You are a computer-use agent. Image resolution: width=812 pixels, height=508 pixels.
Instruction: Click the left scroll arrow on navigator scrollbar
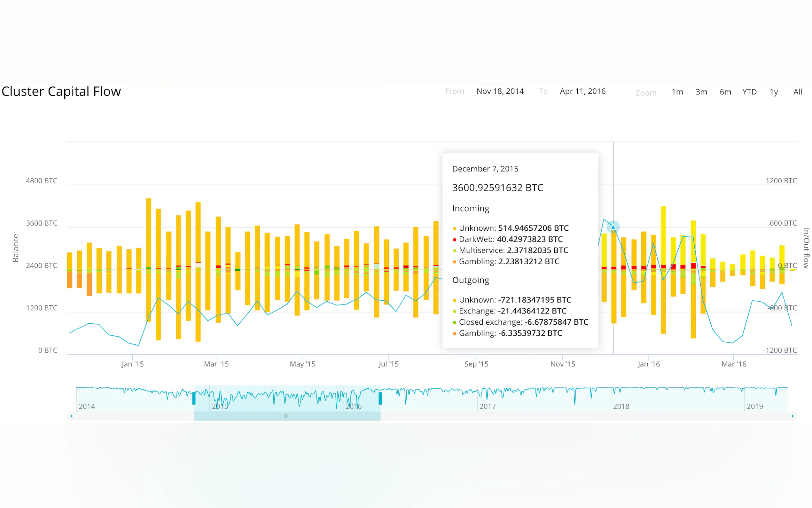[x=71, y=416]
